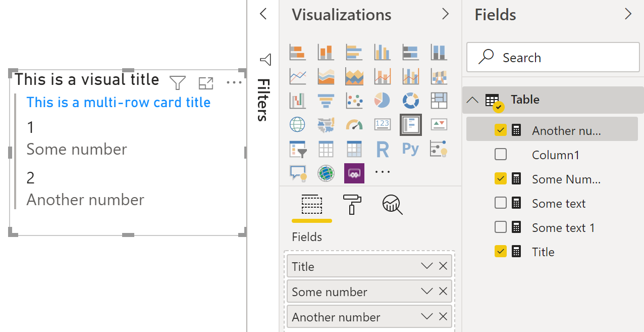The width and height of the screenshot is (644, 332).
Task: Select the Stacked area chart visual
Action: (x=354, y=76)
